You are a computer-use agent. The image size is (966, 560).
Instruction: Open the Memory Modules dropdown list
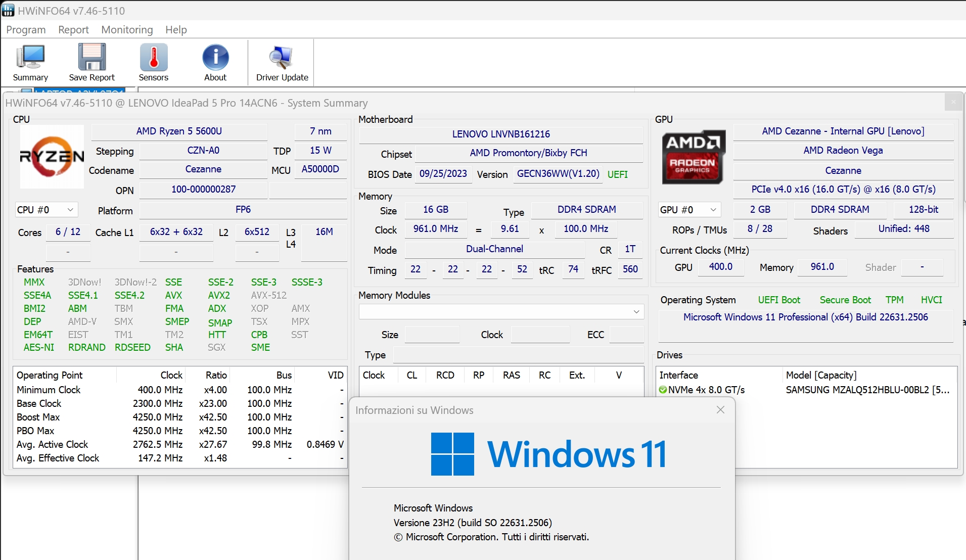[x=501, y=312]
